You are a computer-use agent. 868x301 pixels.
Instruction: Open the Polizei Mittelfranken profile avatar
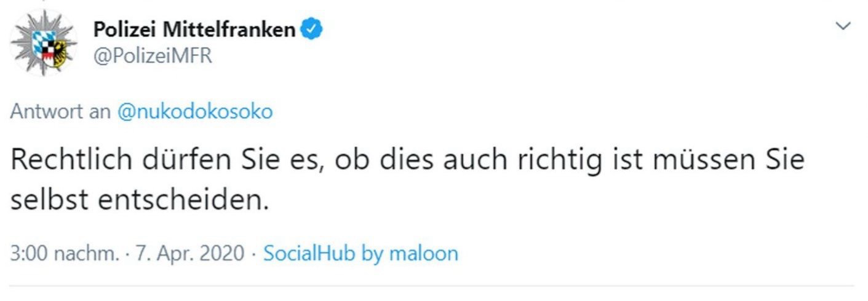click(x=44, y=43)
